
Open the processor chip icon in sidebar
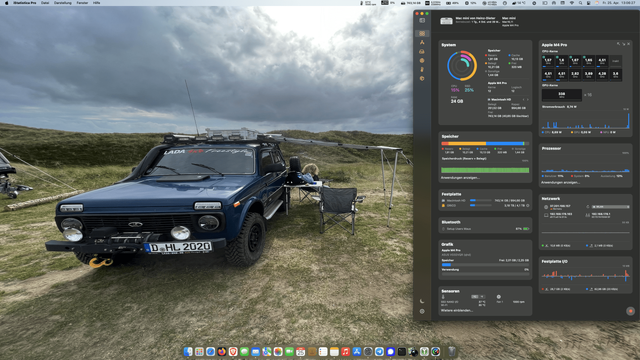[x=422, y=60]
